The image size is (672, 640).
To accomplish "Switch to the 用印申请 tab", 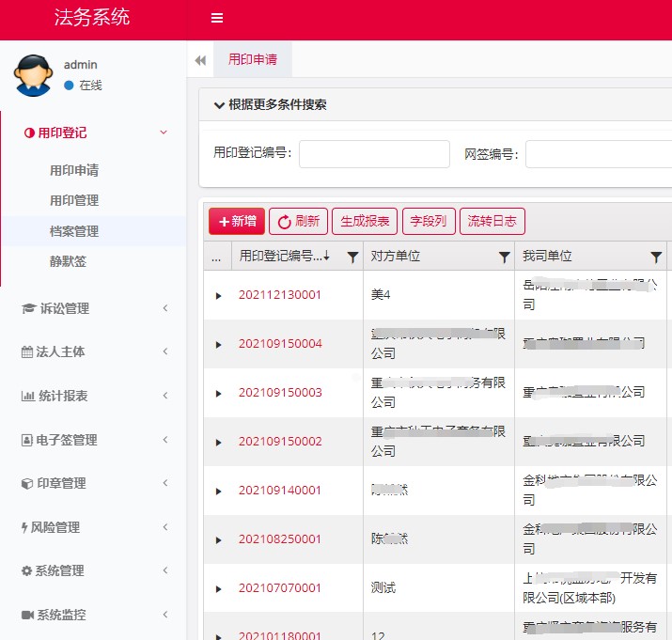I will click(253, 58).
